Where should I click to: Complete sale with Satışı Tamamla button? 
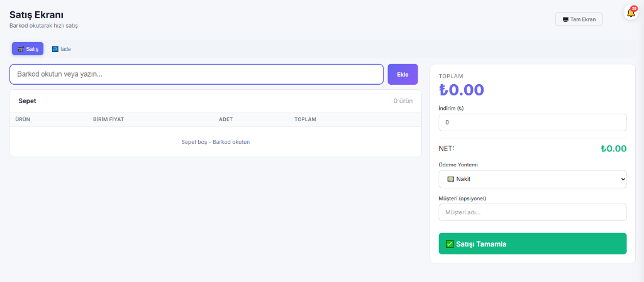pyautogui.click(x=532, y=244)
